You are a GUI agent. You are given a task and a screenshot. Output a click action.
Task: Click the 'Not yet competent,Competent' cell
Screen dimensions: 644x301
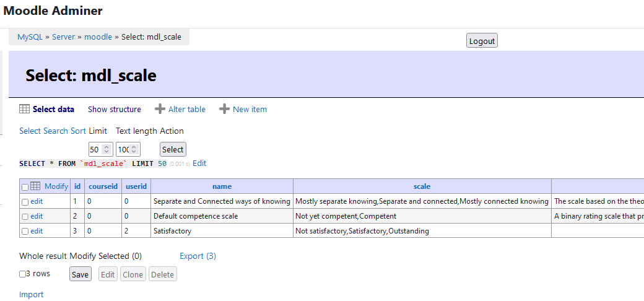point(422,216)
